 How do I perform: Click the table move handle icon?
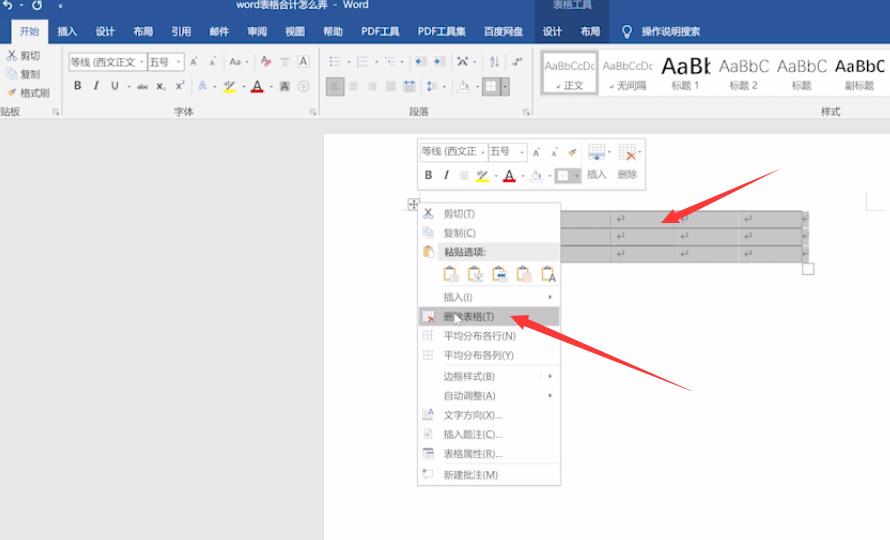coord(412,204)
